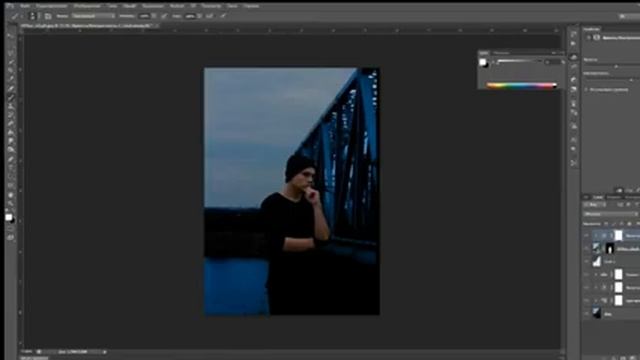Select the Healing Brush tool

[x=10, y=89]
